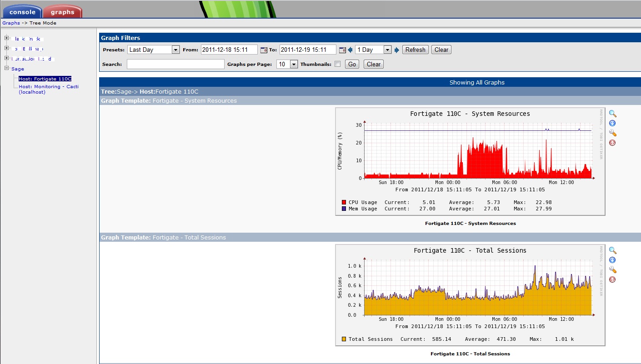Click the 'Graph Filters' panel title

click(120, 38)
